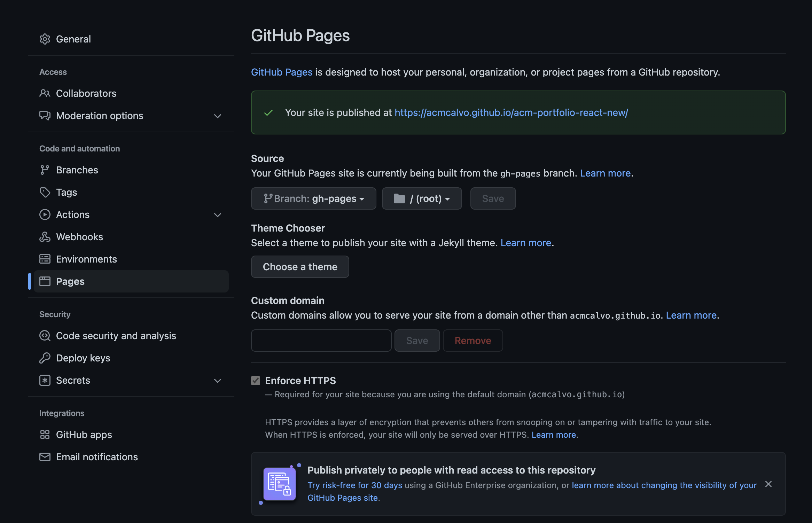Click the Pages browser icon
This screenshot has height=523, width=812.
45,281
